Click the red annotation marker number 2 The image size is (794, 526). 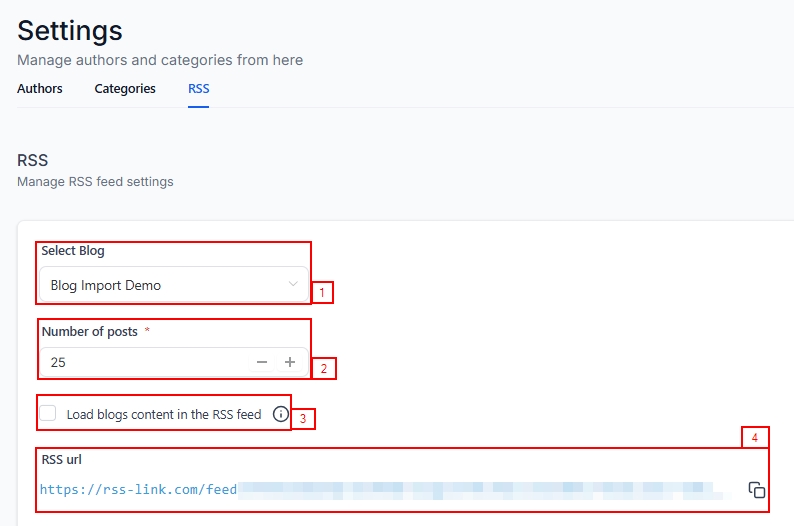coord(324,368)
